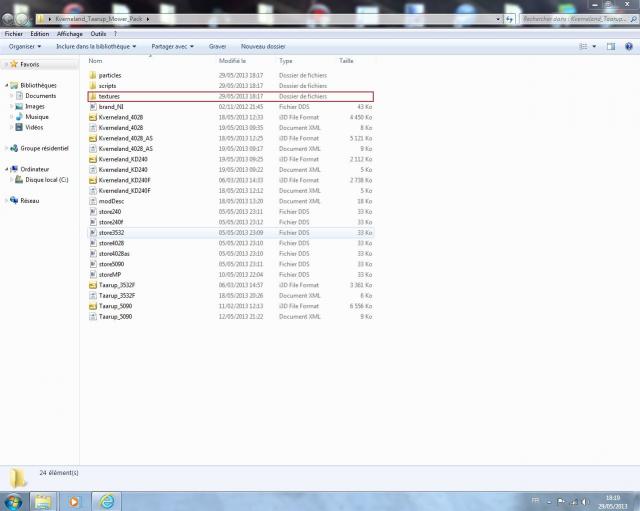The height and width of the screenshot is (511, 640).
Task: Select the textures folder icon
Action: coord(93,96)
